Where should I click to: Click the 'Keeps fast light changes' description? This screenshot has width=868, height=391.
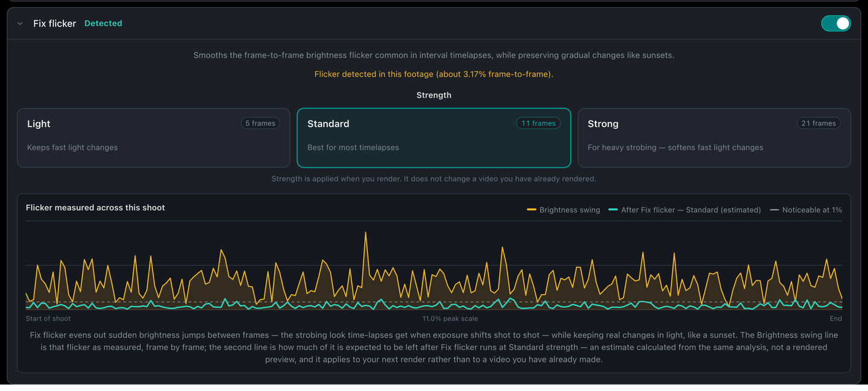pos(72,148)
